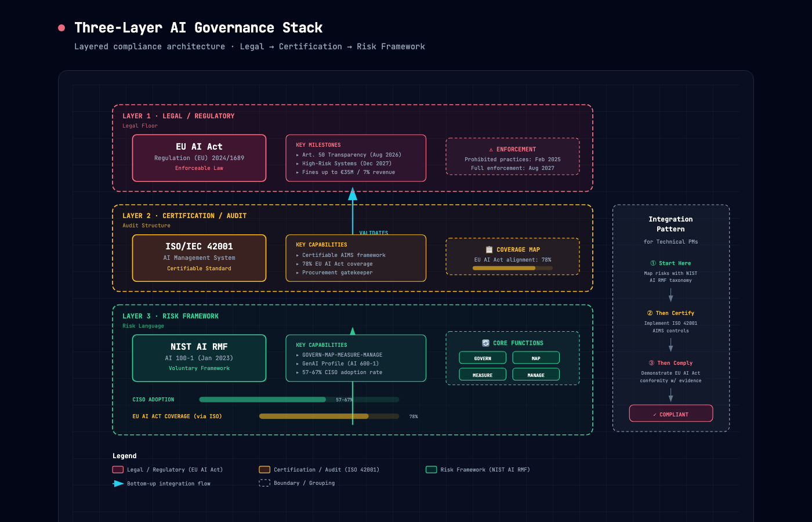Click 'Audit Structure' subtitle

146,226
